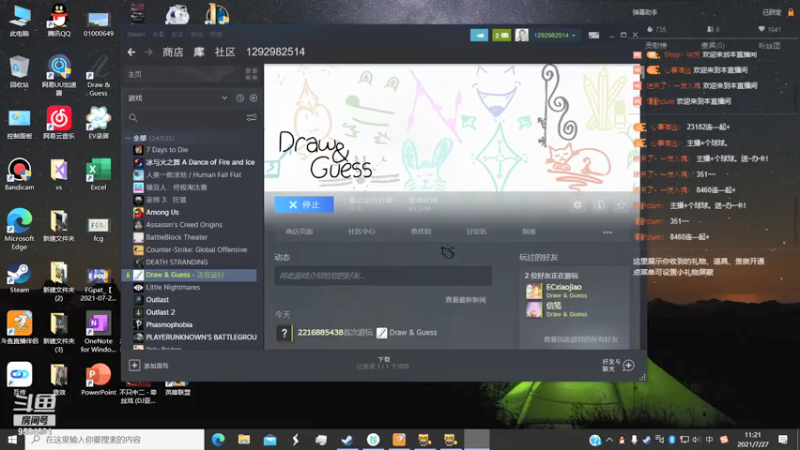Select 7 Days to Die in library
Viewport: 800px width, 450px height.
coord(167,150)
